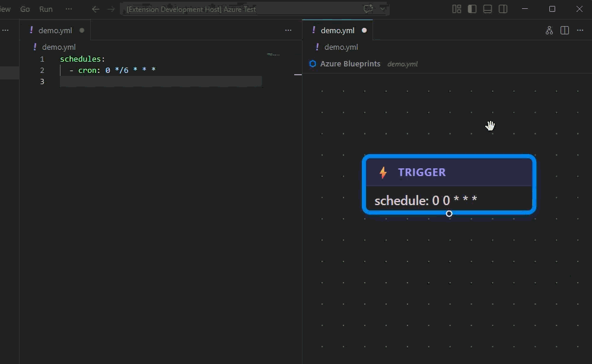Toggle the bottom panel
The image size is (592, 364).
click(488, 9)
